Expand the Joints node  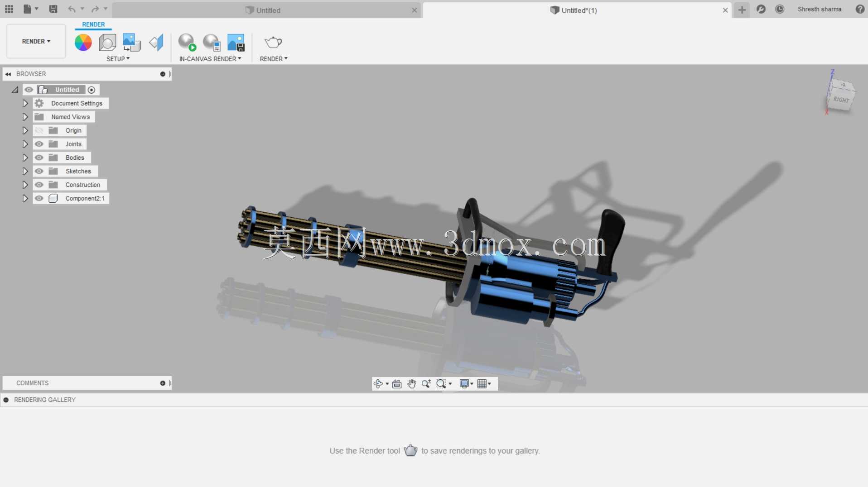[x=25, y=144]
